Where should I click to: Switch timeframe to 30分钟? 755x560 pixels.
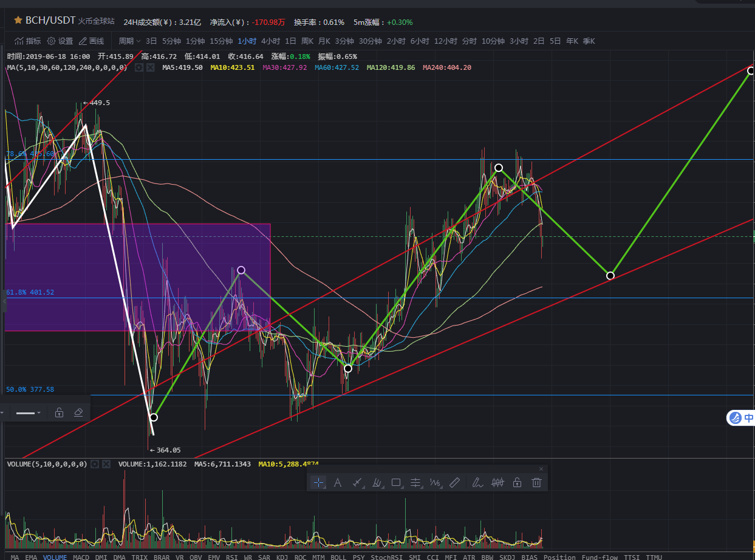coord(370,41)
